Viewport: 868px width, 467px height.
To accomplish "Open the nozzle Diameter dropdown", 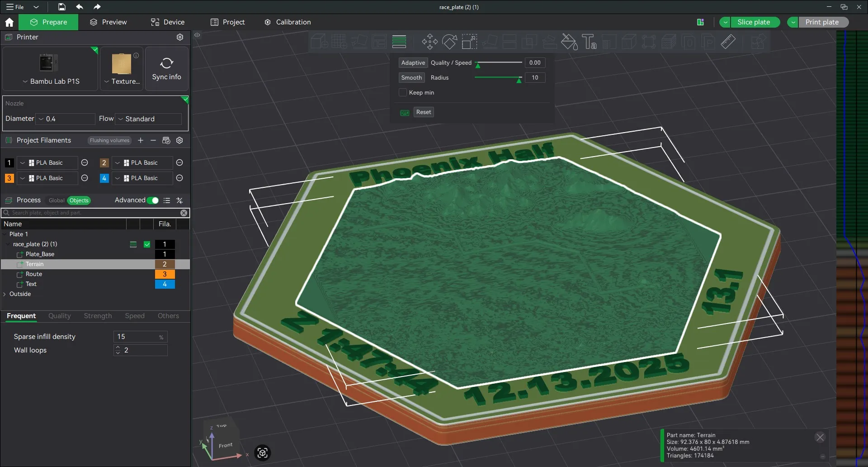I will [x=66, y=119].
